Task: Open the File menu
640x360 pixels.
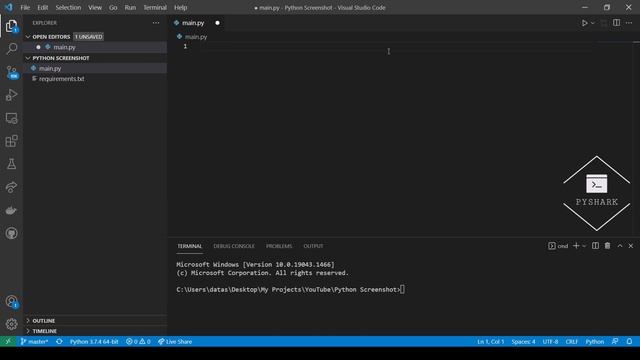Action: coord(25,7)
